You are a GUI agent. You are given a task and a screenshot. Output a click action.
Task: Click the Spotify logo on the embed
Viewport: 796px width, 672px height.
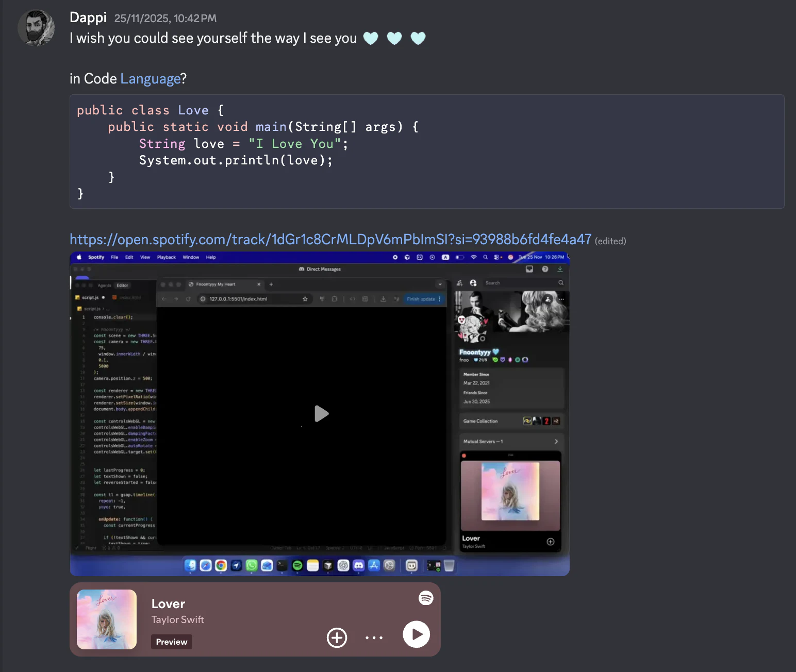tap(426, 598)
